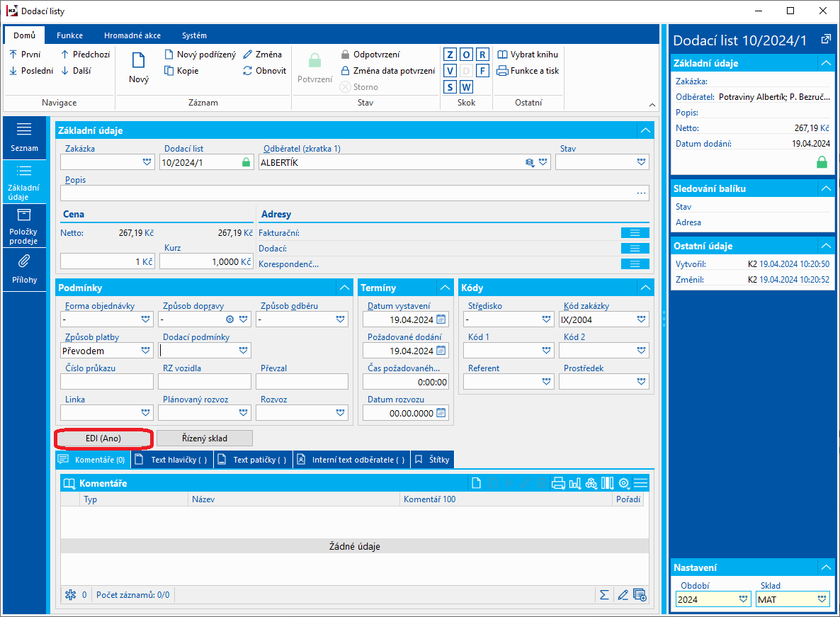Screen dimensions: 840x617
Task: Open Funkce a tisk
Action: pos(528,70)
